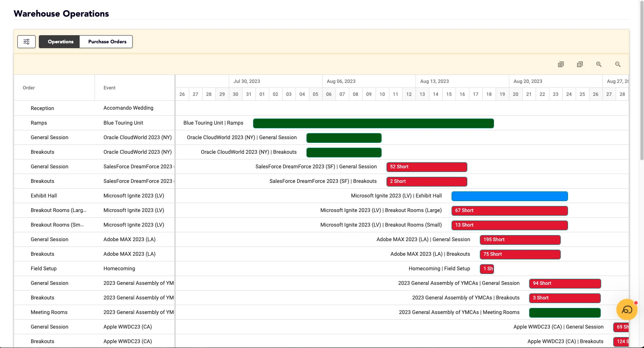The image size is (644, 348).
Task: Open the 94 Short YMCAs General Session bar
Action: (x=565, y=283)
